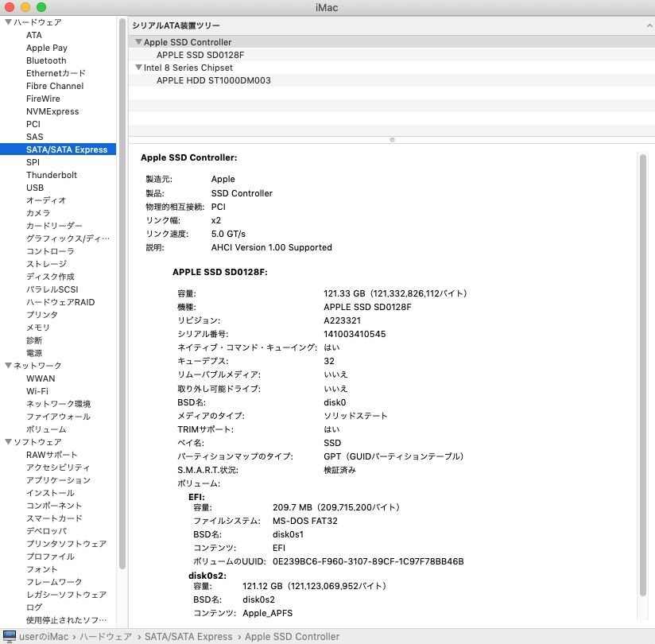Click the details pane vertical scrollbar
This screenshot has width=655, height=644.
(642, 374)
